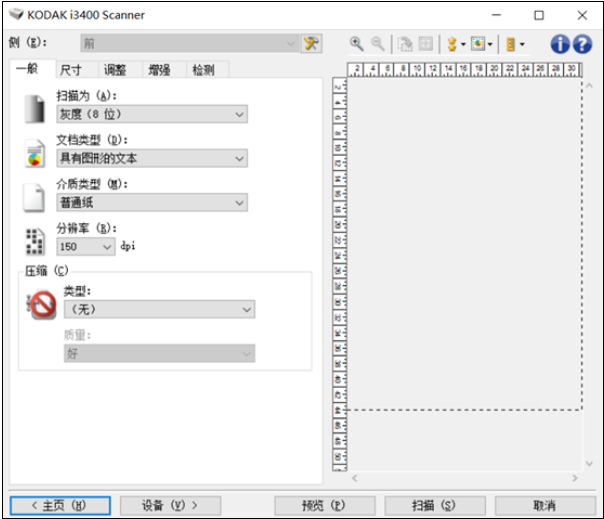604x519 pixels.
Task: Click inside the dashed preview outline area
Action: [x=464, y=244]
